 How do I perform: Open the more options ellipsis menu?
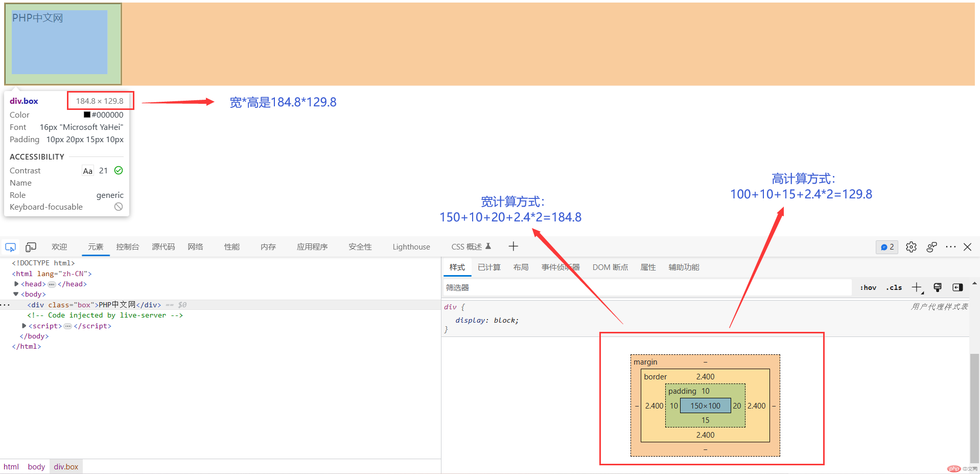pyautogui.click(x=950, y=247)
